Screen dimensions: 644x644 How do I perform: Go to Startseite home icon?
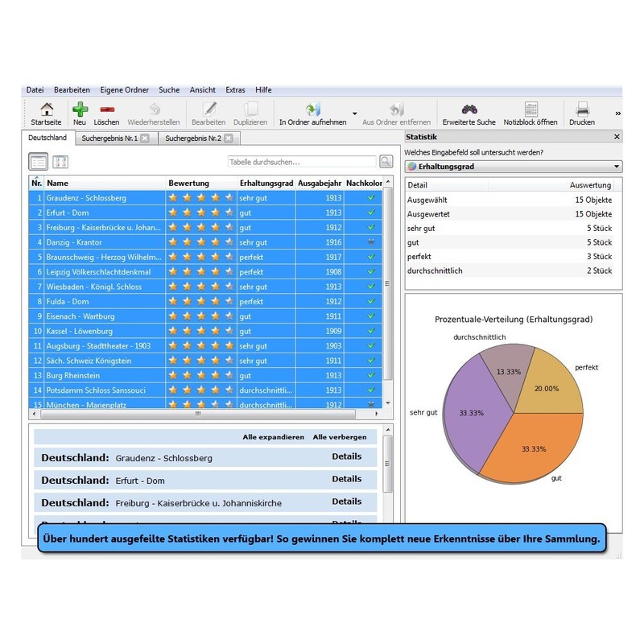[x=46, y=109]
